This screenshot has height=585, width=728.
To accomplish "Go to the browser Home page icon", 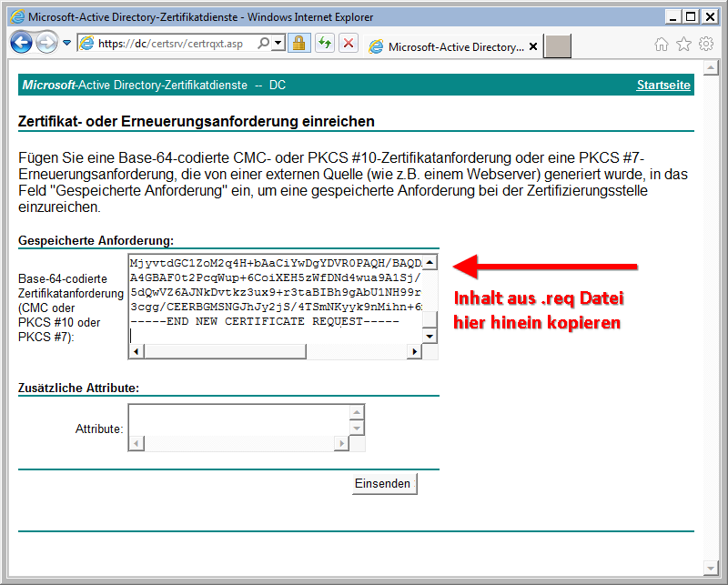I will 662,44.
